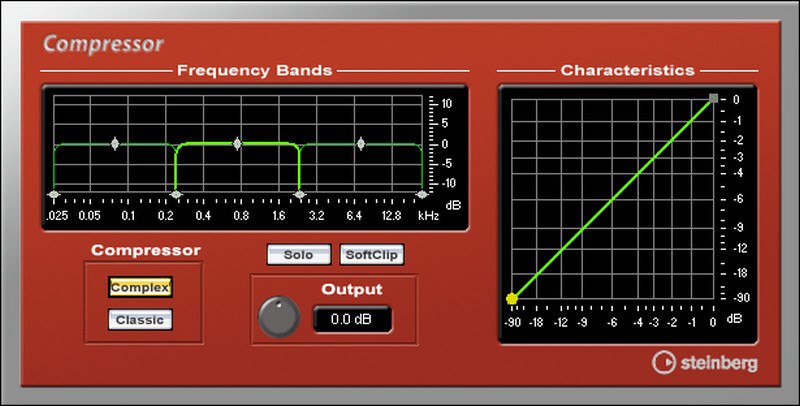
Task: Click the Output knob
Action: [x=278, y=318]
